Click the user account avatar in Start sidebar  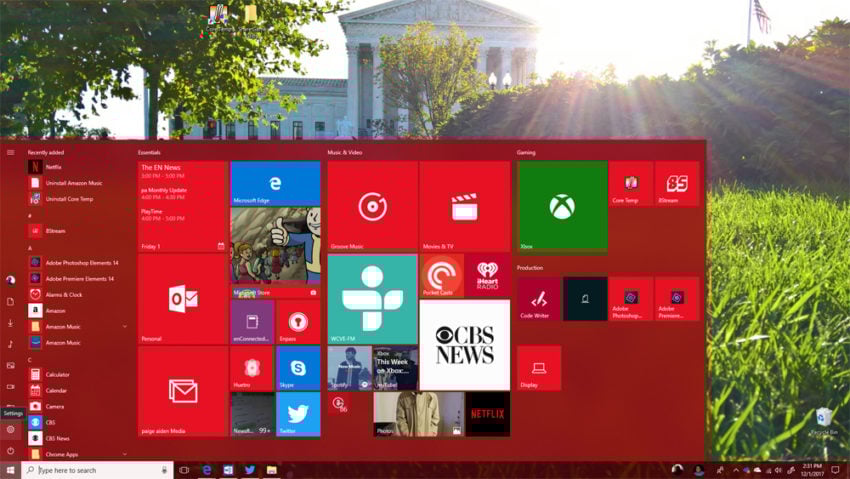click(x=10, y=280)
